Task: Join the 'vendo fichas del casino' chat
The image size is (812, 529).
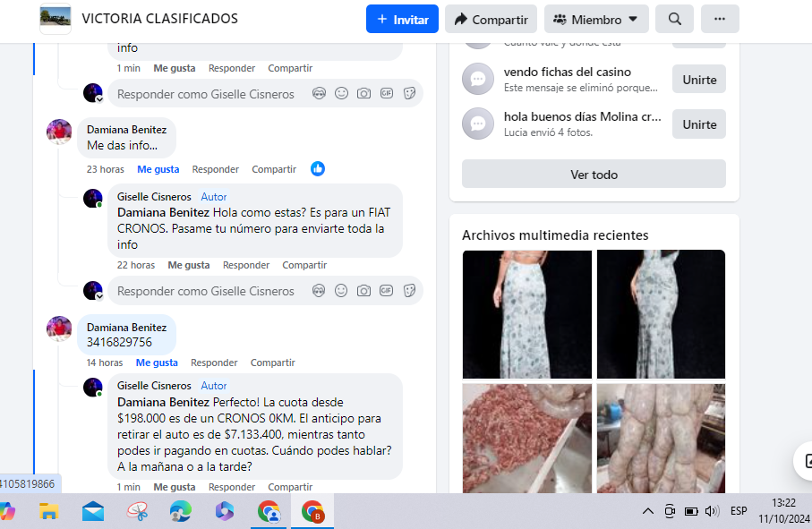Action: (699, 80)
